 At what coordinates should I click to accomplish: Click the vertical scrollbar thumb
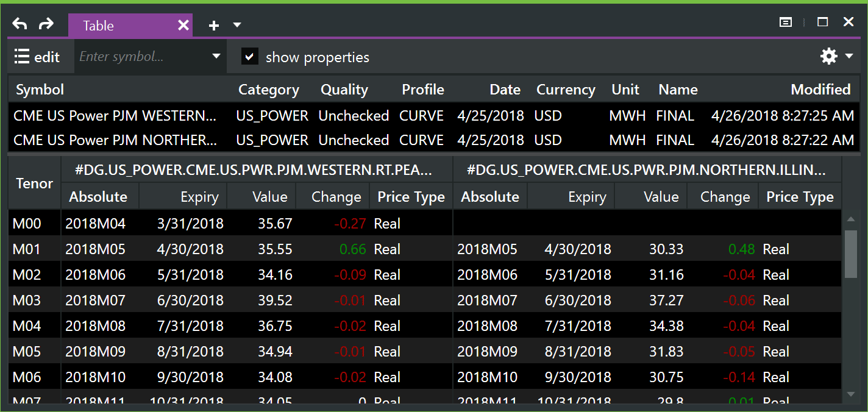pyautogui.click(x=851, y=254)
